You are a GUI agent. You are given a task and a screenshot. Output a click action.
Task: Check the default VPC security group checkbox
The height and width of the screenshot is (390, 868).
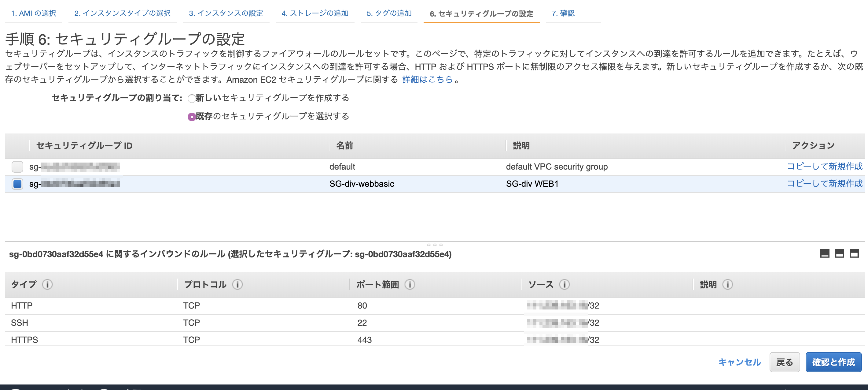(17, 166)
